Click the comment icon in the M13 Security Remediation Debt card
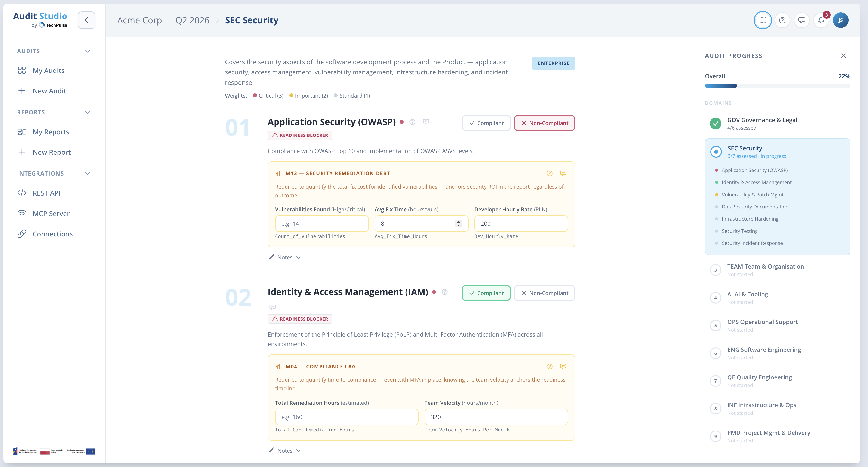 click(x=563, y=173)
